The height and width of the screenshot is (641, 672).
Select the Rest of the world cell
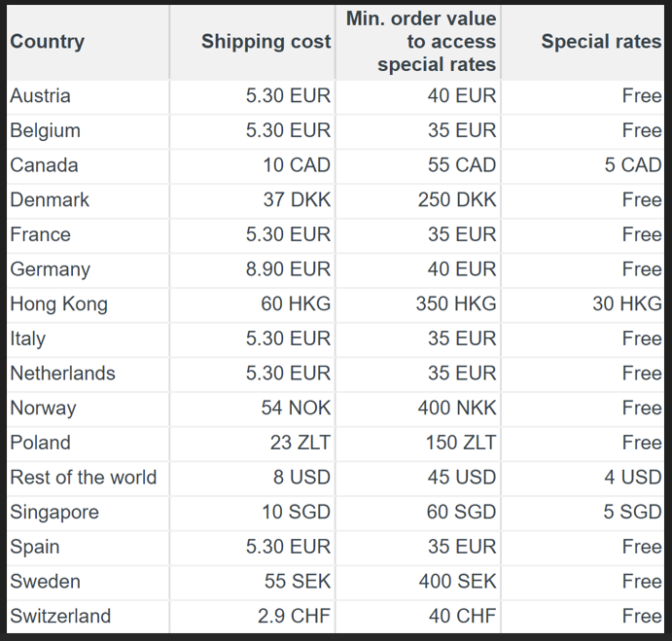pyautogui.click(x=84, y=478)
